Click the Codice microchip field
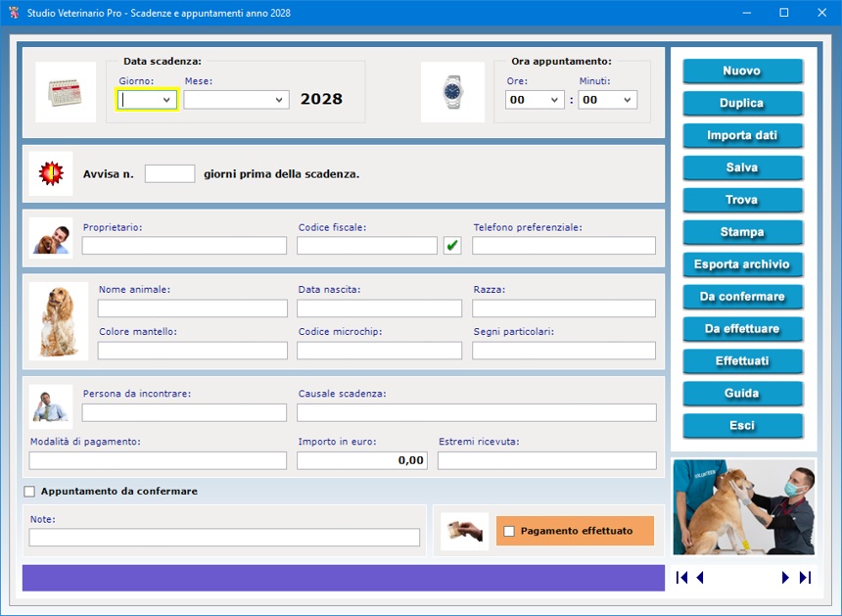The image size is (842, 616). tap(380, 351)
